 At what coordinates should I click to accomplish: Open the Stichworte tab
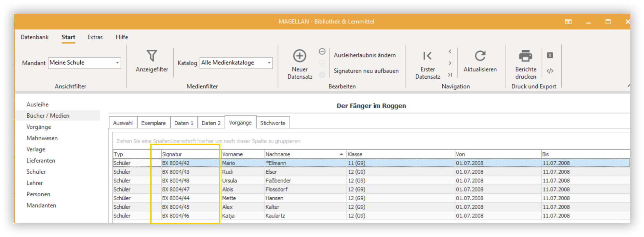(273, 123)
